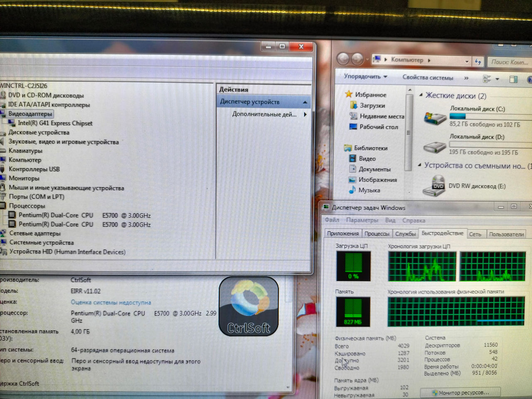The image size is (532, 399).
Task: Click the Музыка library icon
Action: [x=352, y=190]
